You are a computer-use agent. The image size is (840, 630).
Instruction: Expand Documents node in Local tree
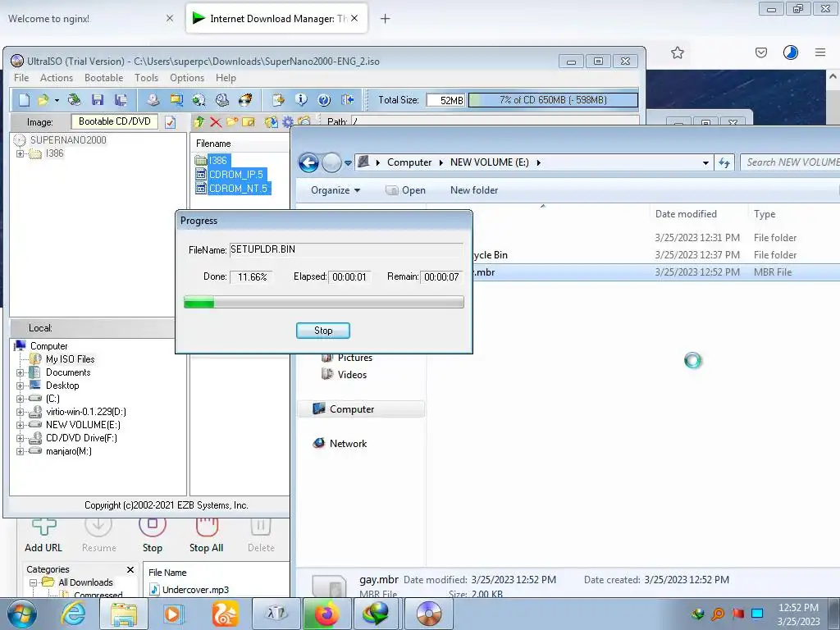click(x=20, y=372)
